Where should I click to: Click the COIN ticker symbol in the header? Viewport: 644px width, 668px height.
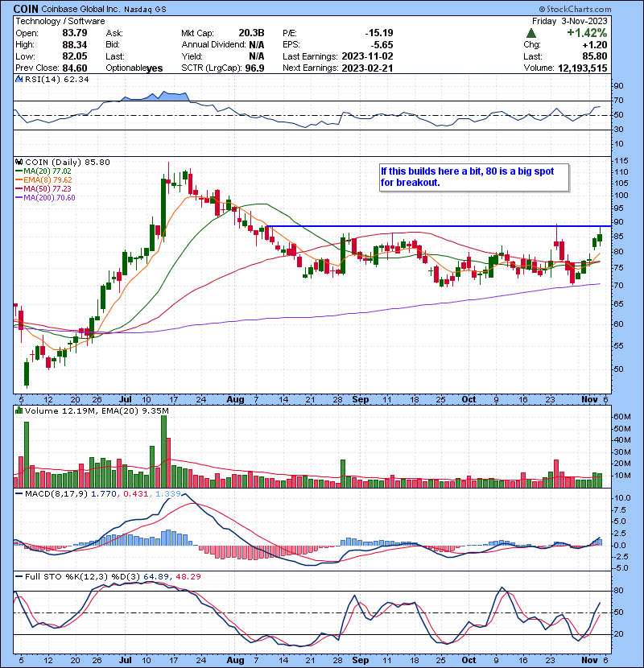click(26, 9)
